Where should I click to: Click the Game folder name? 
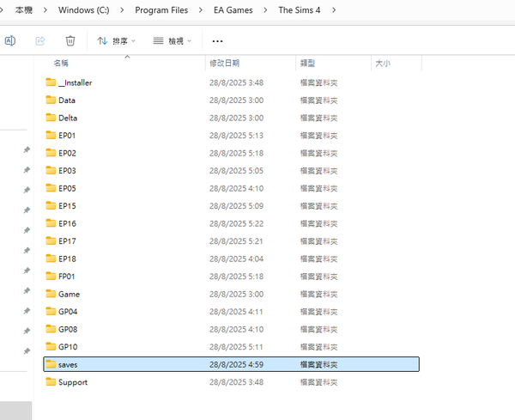point(69,294)
